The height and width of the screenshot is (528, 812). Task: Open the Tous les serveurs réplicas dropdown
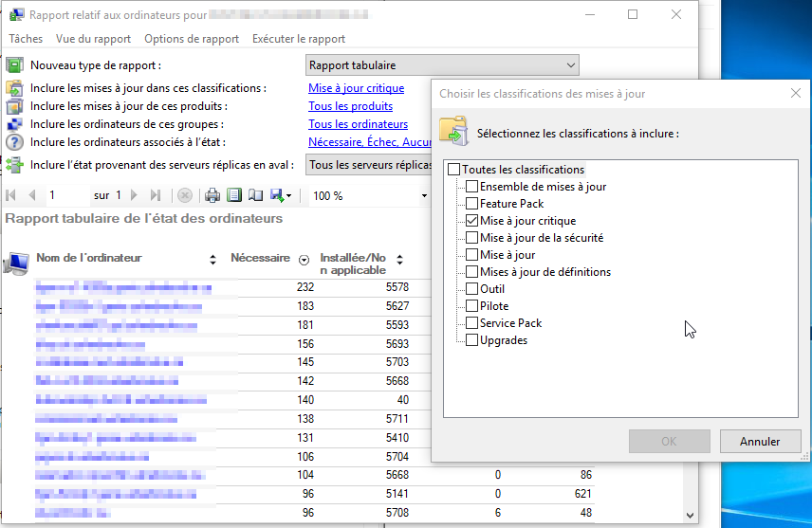[x=369, y=165]
